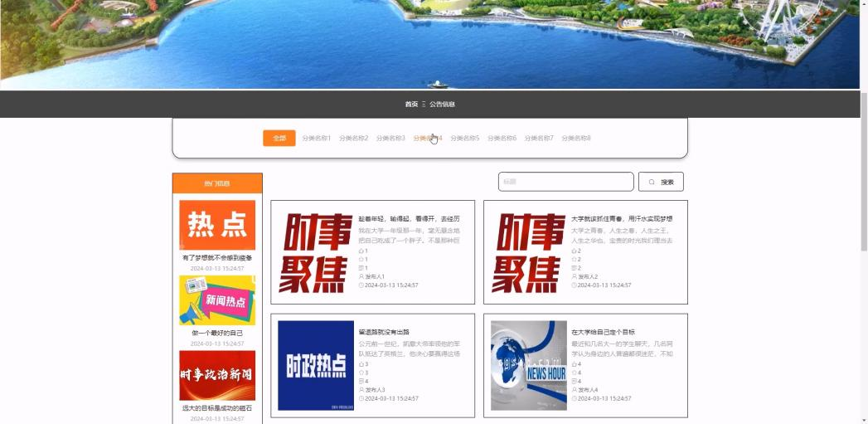
Task: Click the 公告信息 breadcrumb item
Action: [443, 105]
